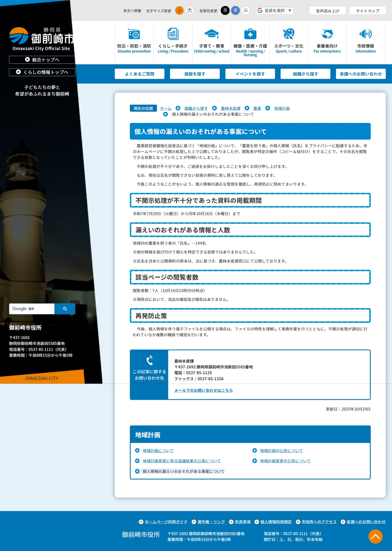Set text size to small (小)
The width and height of the screenshot is (392, 551).
tap(179, 11)
